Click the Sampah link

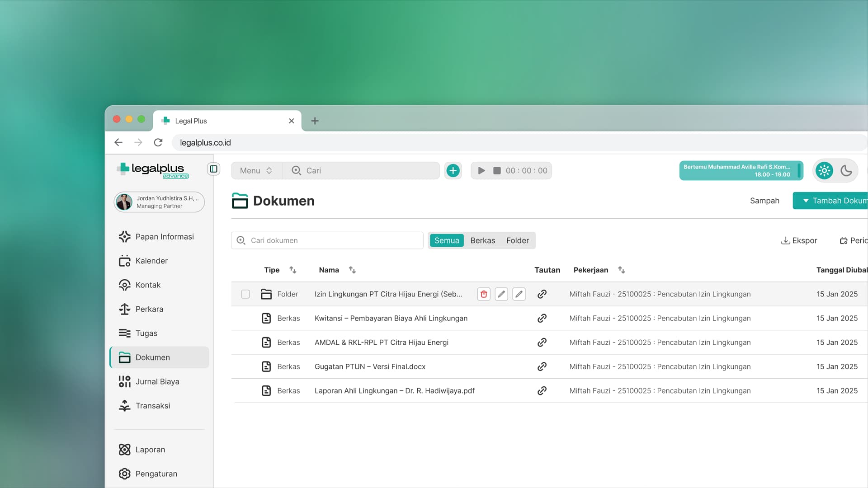pyautogui.click(x=764, y=201)
